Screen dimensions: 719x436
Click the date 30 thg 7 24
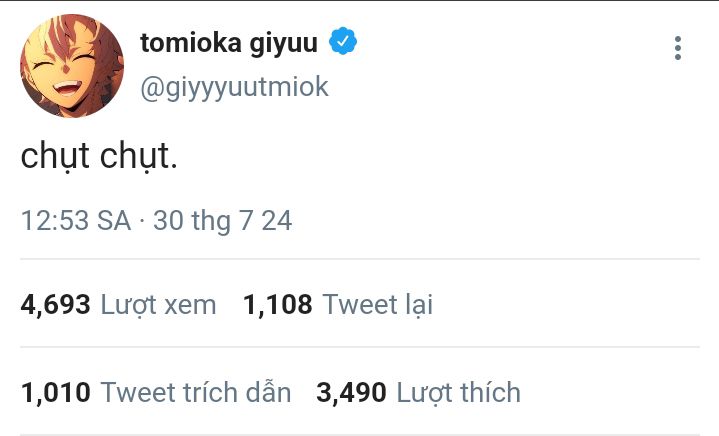point(222,221)
